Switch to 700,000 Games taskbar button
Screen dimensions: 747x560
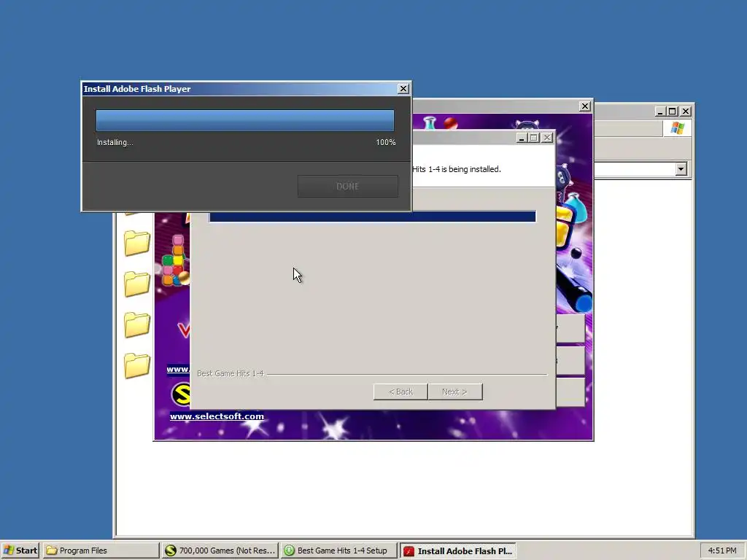click(220, 551)
